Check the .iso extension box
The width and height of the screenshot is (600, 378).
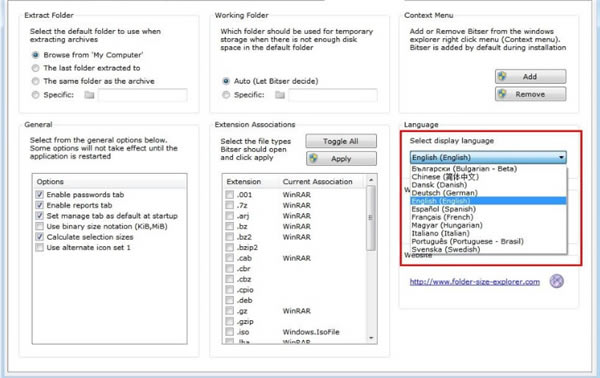(230, 332)
